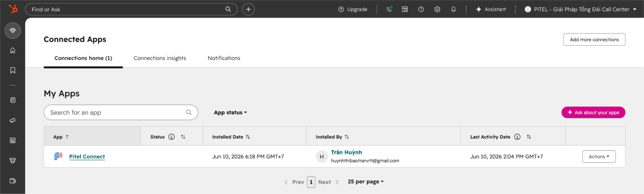
Task: Open the settings gear icon
Action: [437, 9]
